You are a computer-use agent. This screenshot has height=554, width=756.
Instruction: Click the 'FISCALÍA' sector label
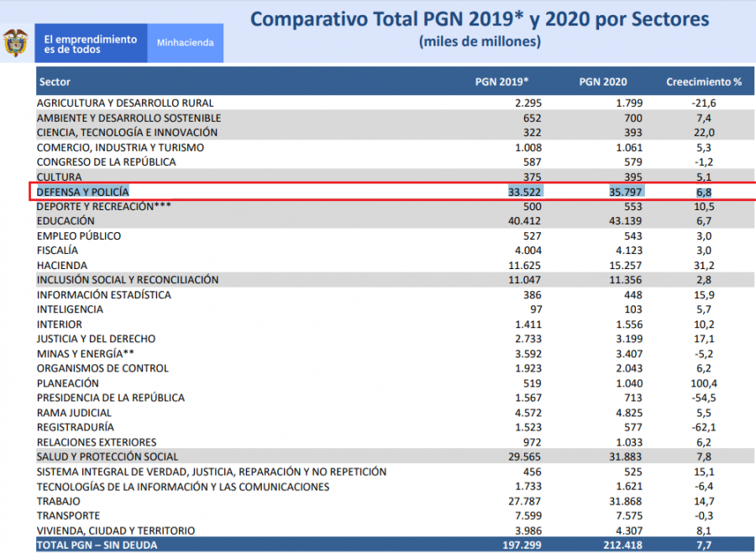point(57,251)
